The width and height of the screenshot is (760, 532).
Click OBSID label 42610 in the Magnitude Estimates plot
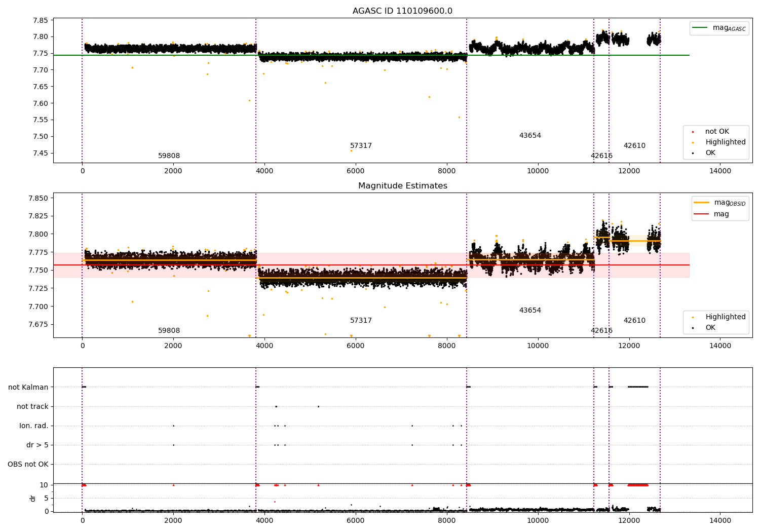634,321
